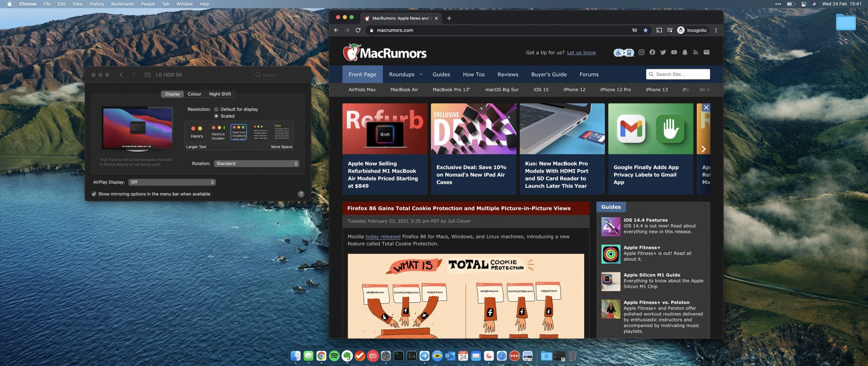The height and width of the screenshot is (366, 868).
Task: Expand the Roundups dropdown arrow
Action: click(421, 75)
